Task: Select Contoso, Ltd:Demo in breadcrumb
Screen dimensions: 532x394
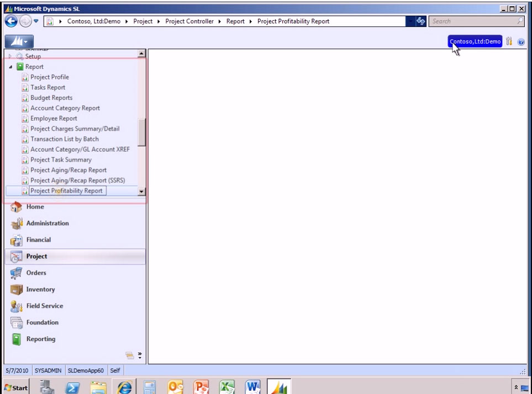Action: point(94,22)
